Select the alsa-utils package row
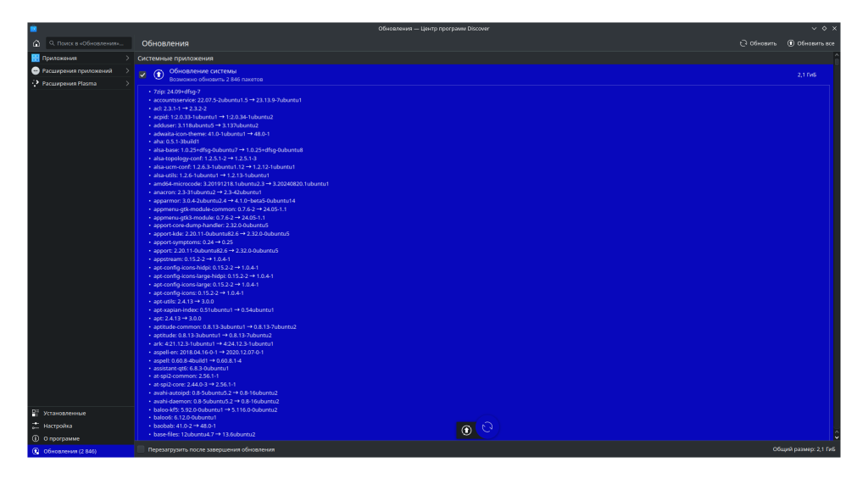The height and width of the screenshot is (490, 868). click(x=211, y=175)
